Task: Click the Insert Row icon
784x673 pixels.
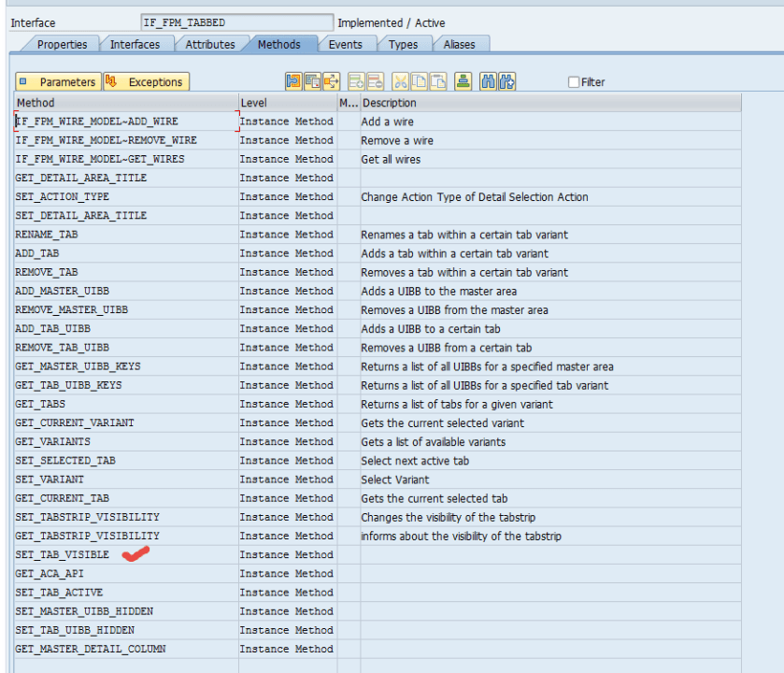Action: tap(357, 81)
